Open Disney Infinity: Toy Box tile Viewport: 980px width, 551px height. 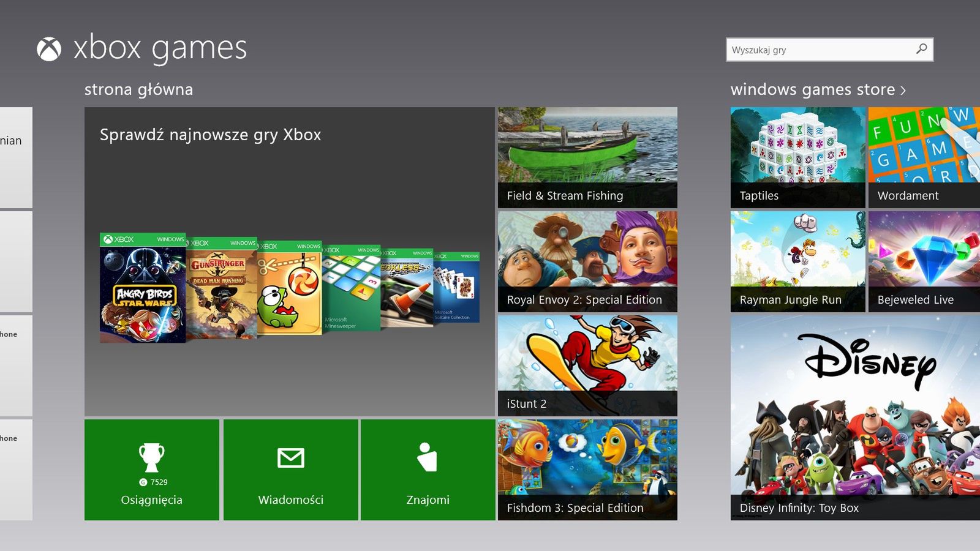pos(855,418)
